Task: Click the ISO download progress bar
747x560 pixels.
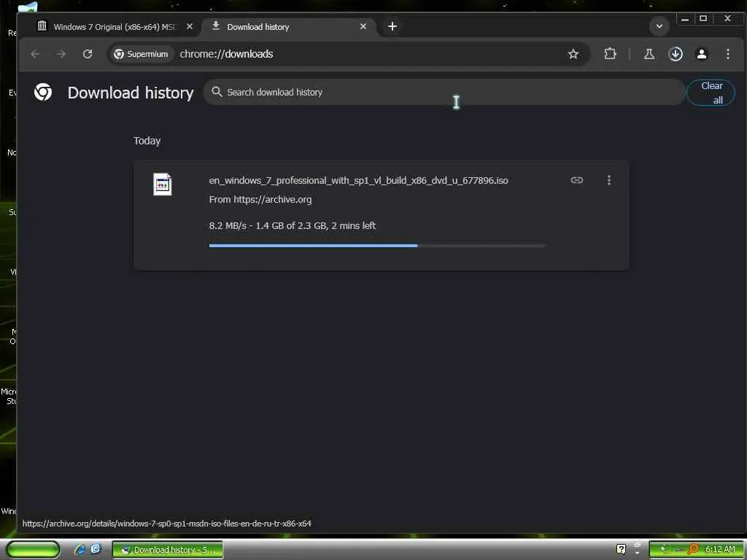Action: pos(377,246)
